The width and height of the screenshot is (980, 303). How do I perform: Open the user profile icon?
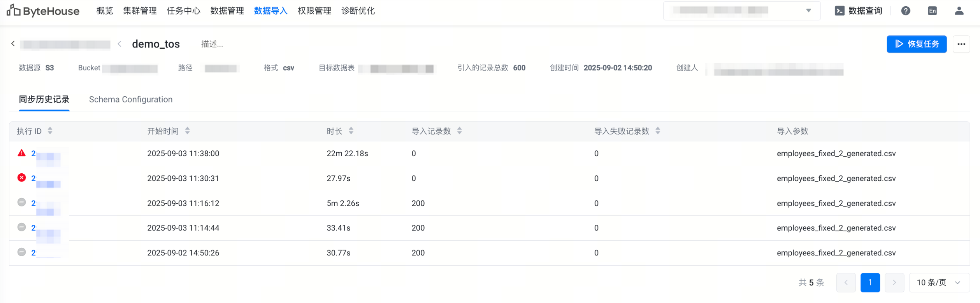[x=959, y=11]
